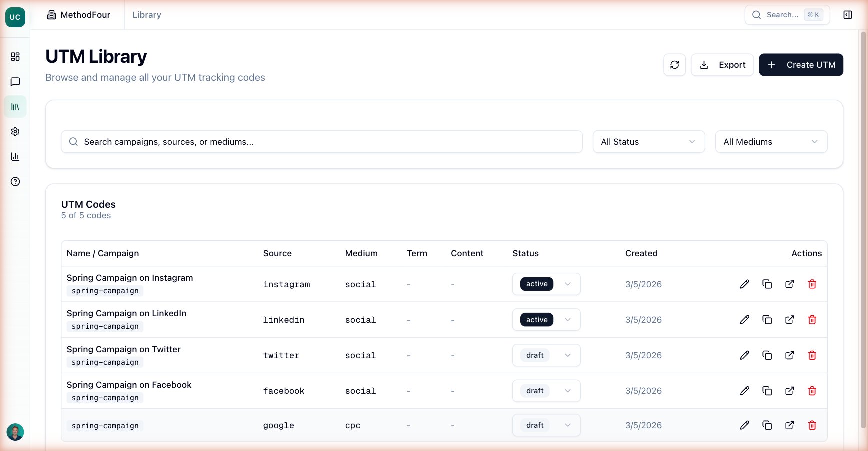This screenshot has width=868, height=451.
Task: Click the Export button
Action: coord(722,64)
